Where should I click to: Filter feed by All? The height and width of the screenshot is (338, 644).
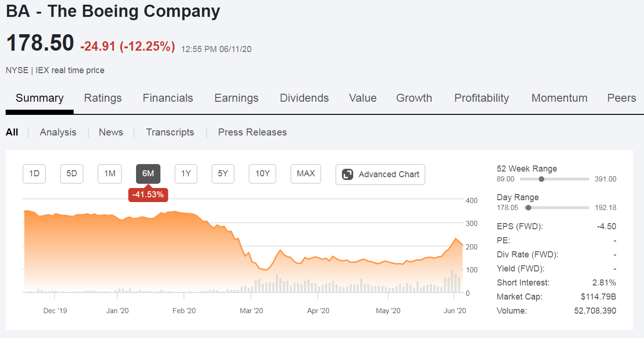click(12, 132)
